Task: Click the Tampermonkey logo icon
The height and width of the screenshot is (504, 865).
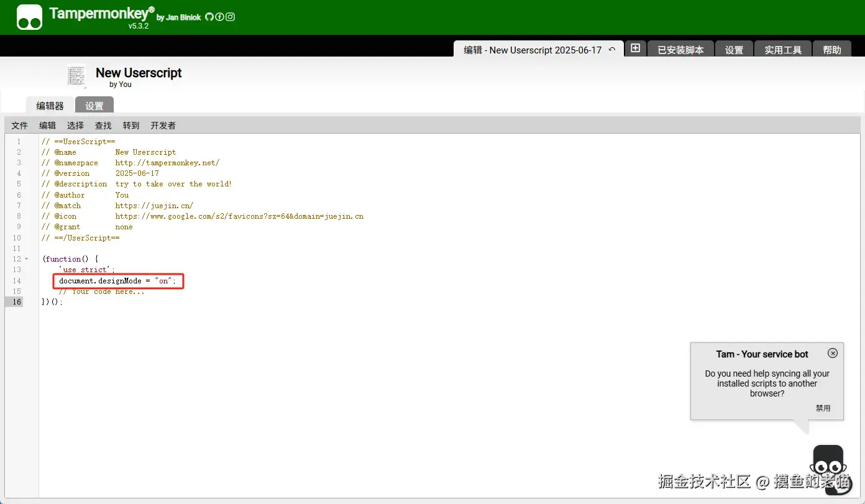Action: tap(29, 17)
